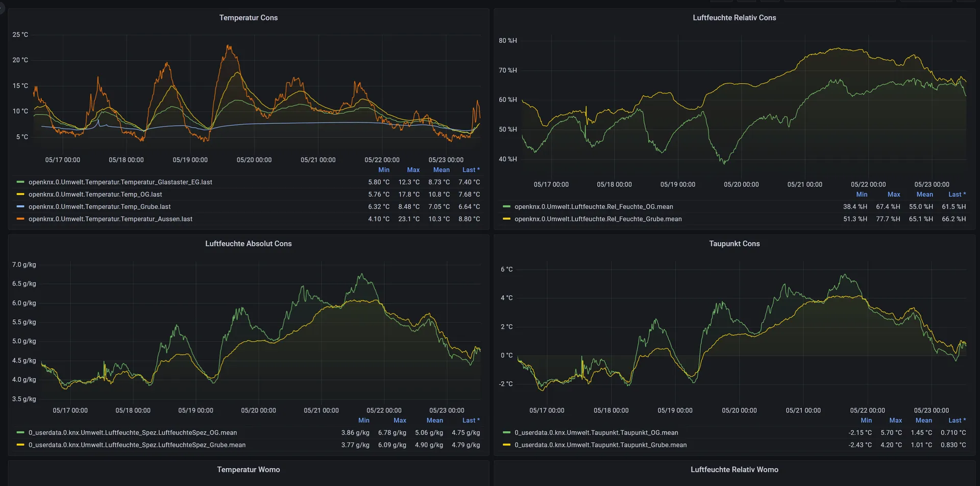This screenshot has width=980, height=486.
Task: Toggle the Taupunkt_OG.mean series in legend
Action: [596, 433]
